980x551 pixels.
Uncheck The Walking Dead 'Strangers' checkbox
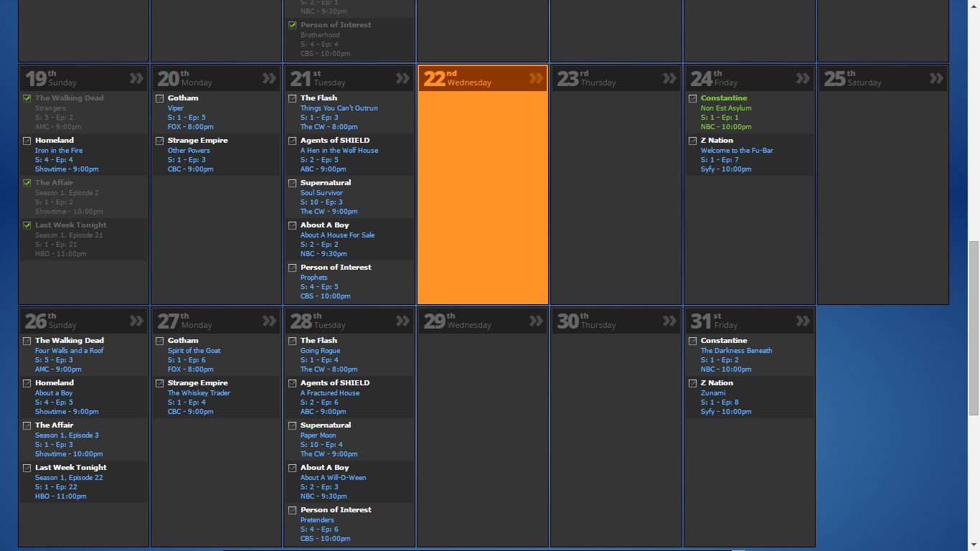click(27, 98)
